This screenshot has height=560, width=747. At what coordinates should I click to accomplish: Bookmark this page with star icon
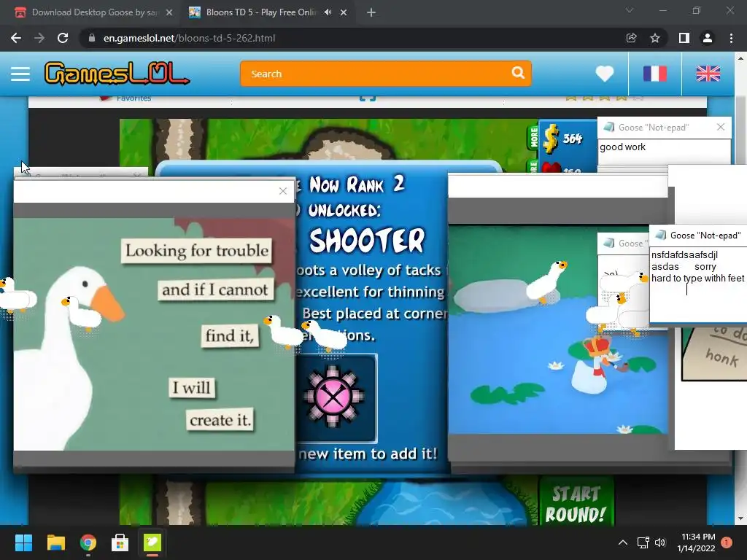[655, 38]
